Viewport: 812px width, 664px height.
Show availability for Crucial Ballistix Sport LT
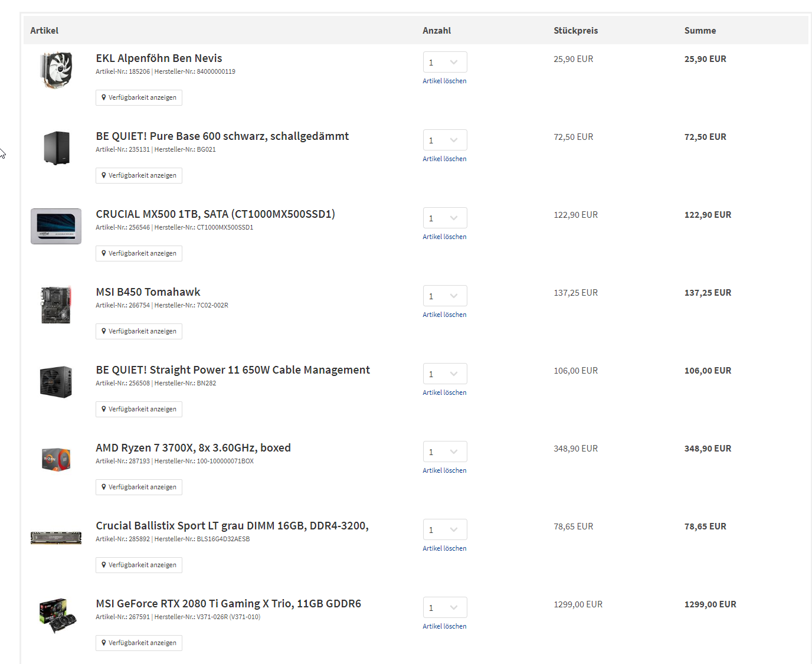[x=139, y=565]
